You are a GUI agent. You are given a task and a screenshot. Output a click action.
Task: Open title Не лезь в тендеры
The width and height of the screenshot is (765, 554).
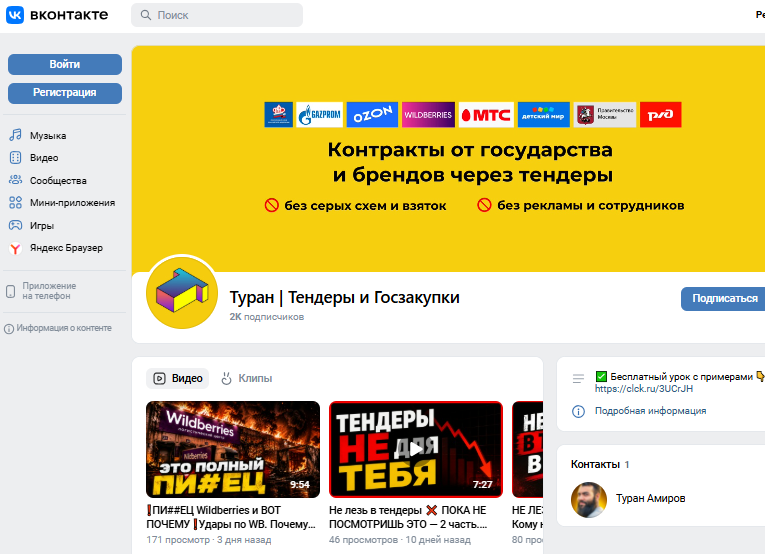[408, 517]
